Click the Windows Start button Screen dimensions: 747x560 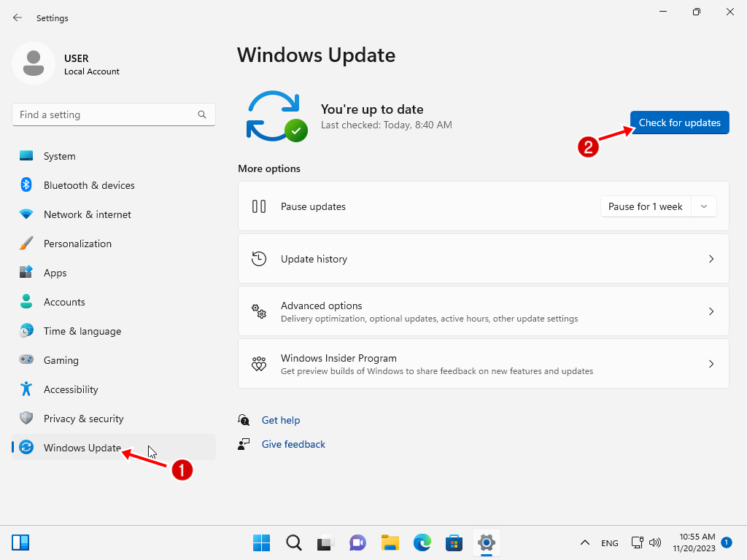coord(261,542)
